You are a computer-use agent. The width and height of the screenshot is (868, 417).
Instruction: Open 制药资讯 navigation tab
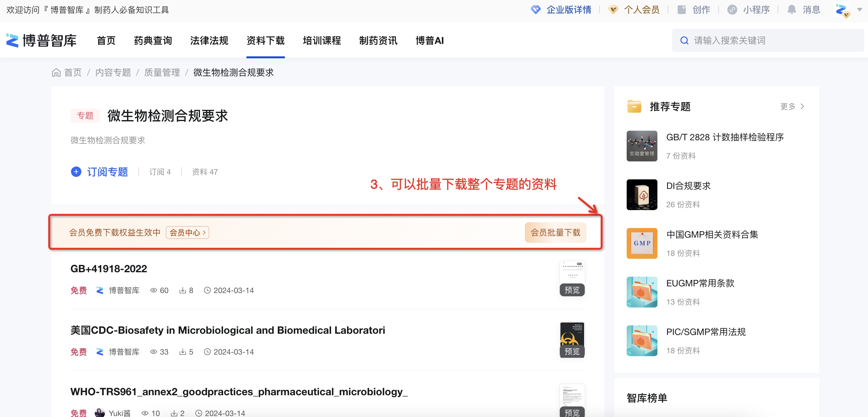[x=378, y=40]
